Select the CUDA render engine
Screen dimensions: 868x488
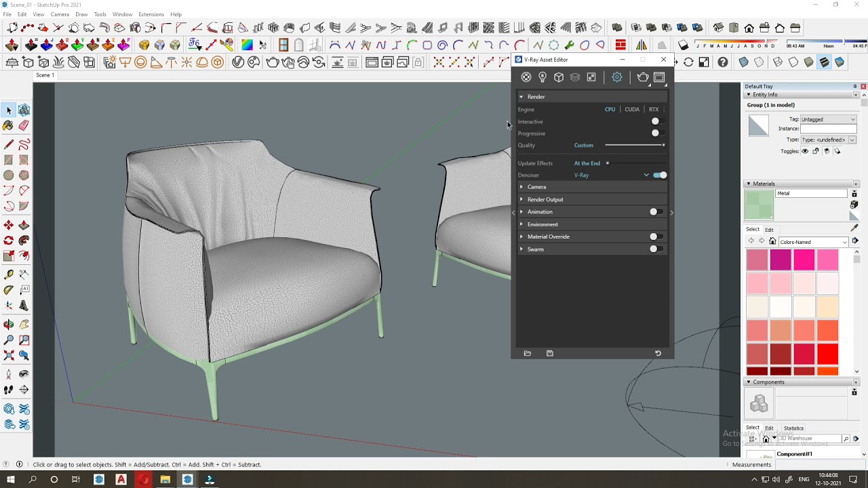click(x=632, y=109)
